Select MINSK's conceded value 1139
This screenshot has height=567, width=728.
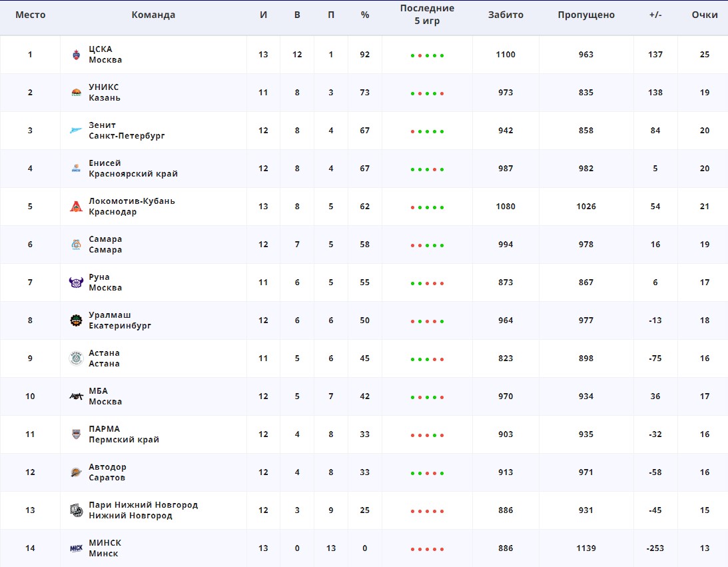[x=586, y=548]
